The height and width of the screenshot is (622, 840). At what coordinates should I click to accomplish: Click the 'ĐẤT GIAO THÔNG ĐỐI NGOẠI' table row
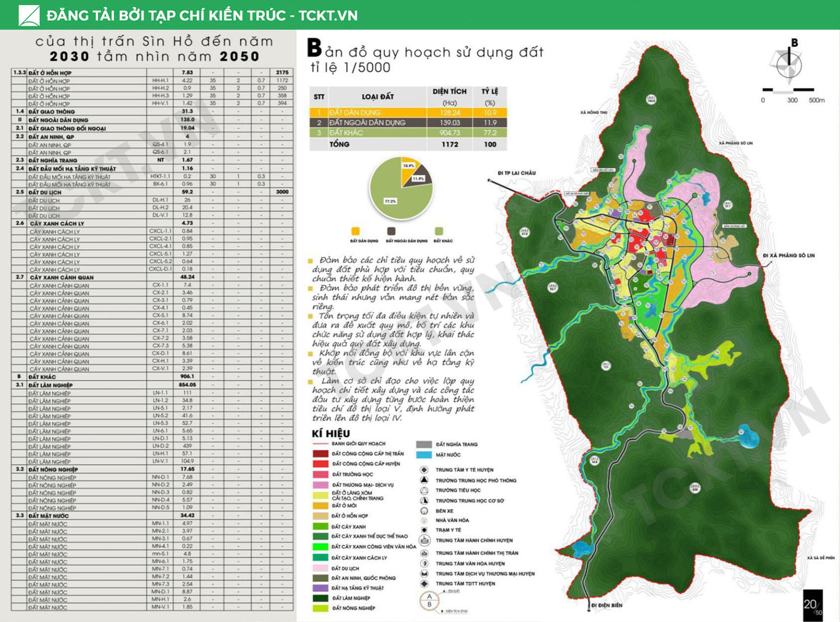click(x=152, y=128)
